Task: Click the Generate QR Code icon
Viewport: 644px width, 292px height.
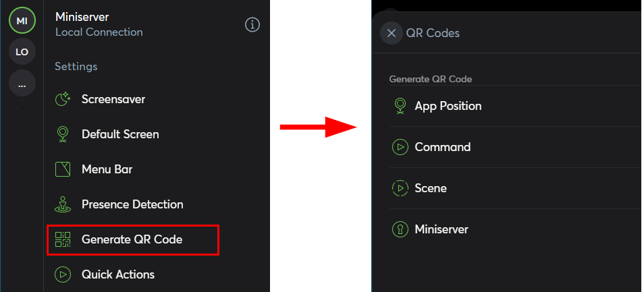Action: pyautogui.click(x=63, y=239)
